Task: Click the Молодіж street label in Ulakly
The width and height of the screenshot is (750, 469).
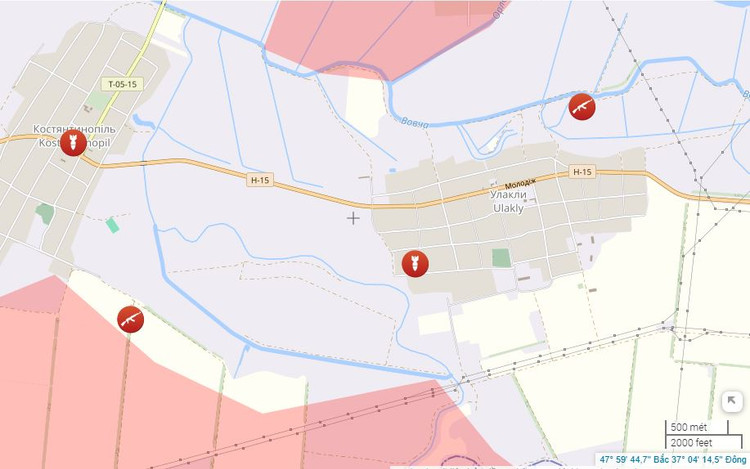Action: (520, 184)
